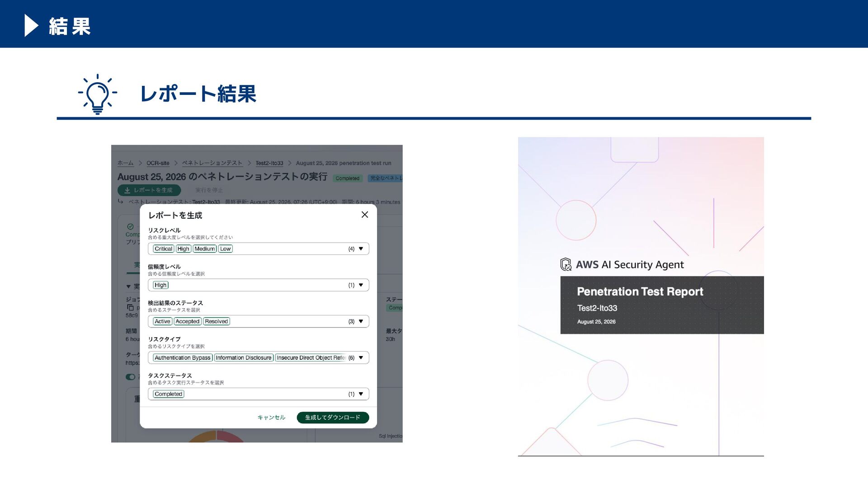Click the High tag under 信頼度レベル
Image resolution: width=868 pixels, height=488 pixels.
(x=160, y=285)
